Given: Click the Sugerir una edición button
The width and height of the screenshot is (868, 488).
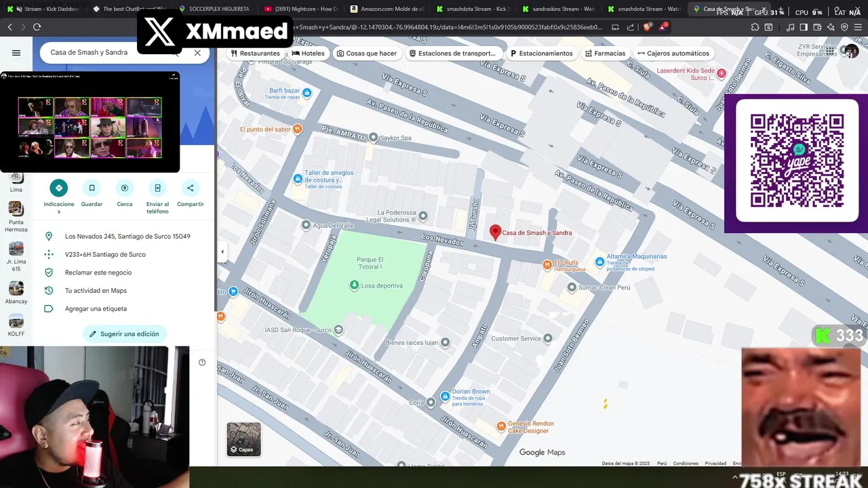Looking at the screenshot, I should (125, 333).
